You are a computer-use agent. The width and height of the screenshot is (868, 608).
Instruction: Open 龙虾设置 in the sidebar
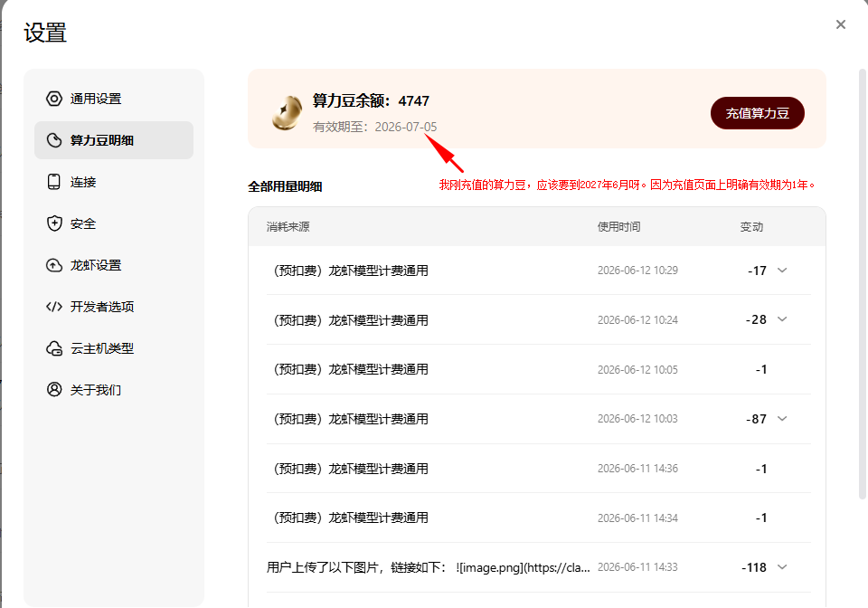114,265
